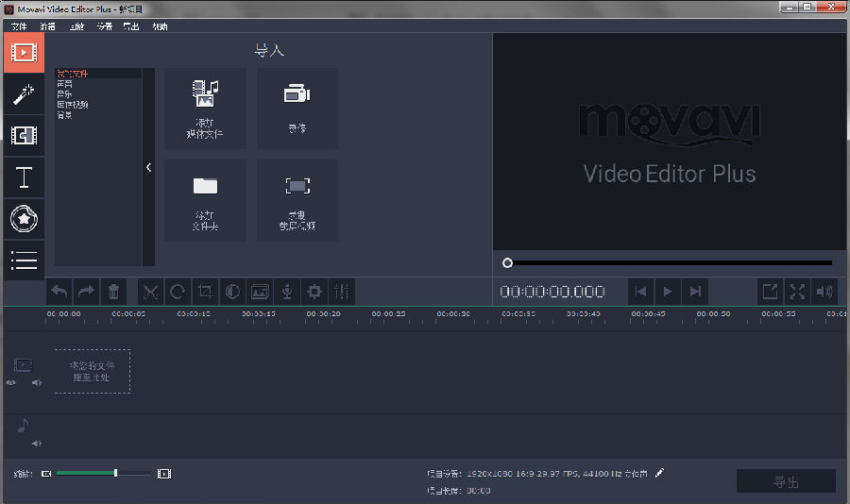The image size is (850, 504).
Task: Detach the preview window with pop-out icon
Action: [x=770, y=292]
